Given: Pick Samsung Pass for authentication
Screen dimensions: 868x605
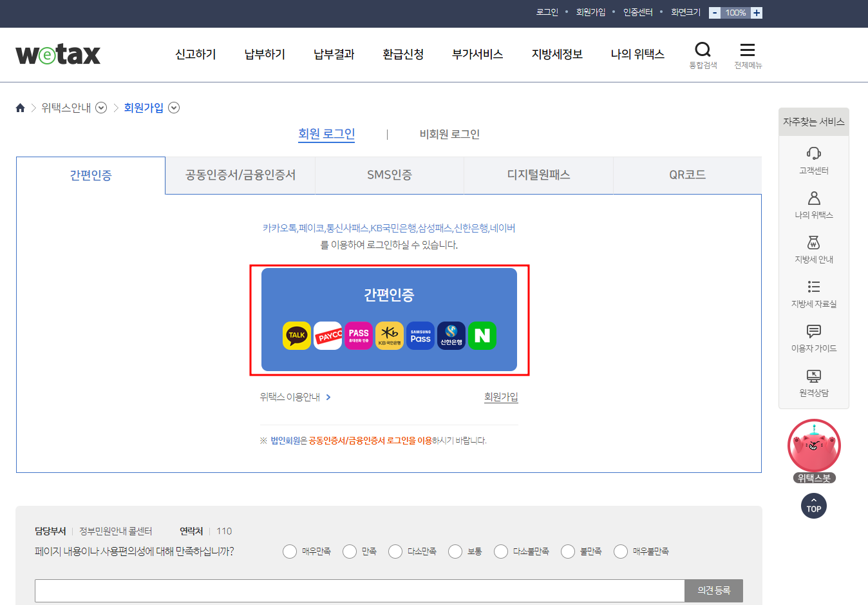Looking at the screenshot, I should pyautogui.click(x=420, y=336).
